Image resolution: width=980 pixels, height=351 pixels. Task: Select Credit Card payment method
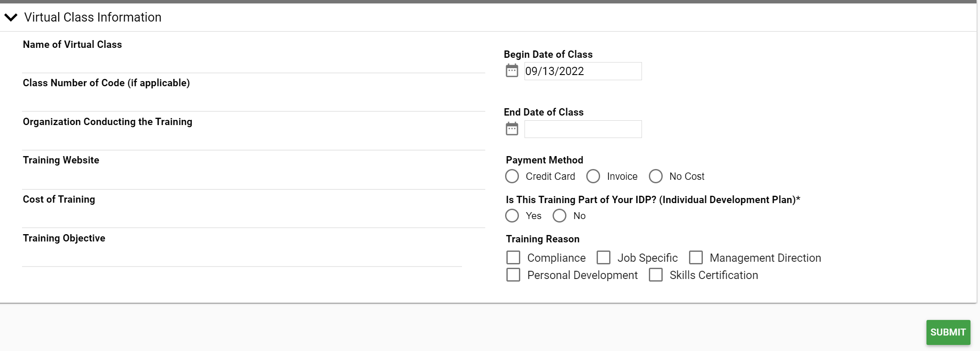[512, 176]
